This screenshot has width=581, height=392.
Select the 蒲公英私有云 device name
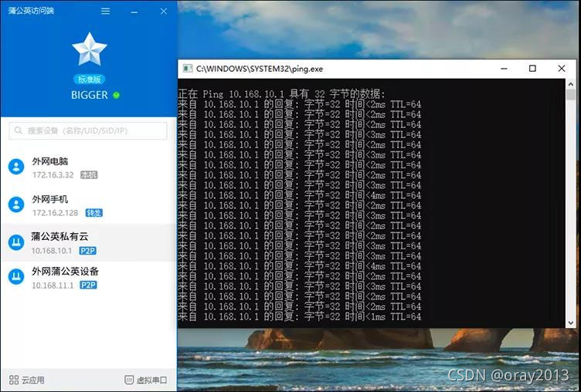tap(59, 236)
